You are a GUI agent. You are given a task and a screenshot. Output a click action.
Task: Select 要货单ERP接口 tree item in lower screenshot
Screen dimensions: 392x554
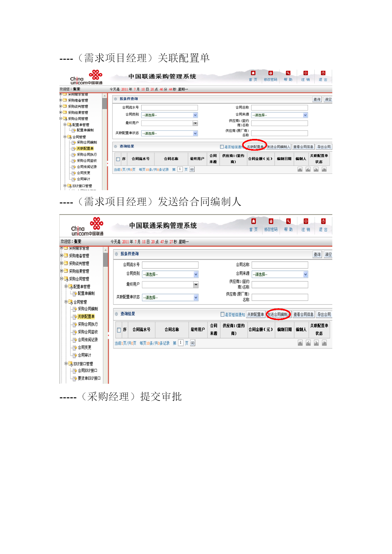tap(89, 378)
